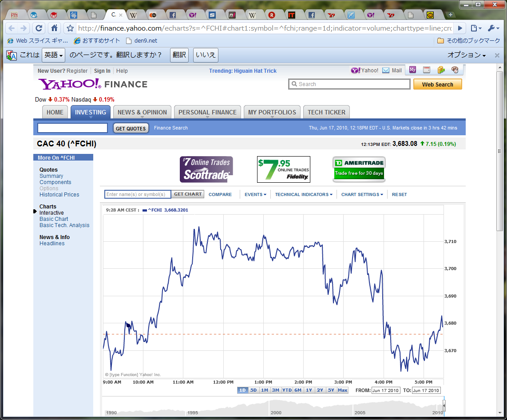Open the Events dropdown menu
The height and width of the screenshot is (420, 507).
click(255, 194)
